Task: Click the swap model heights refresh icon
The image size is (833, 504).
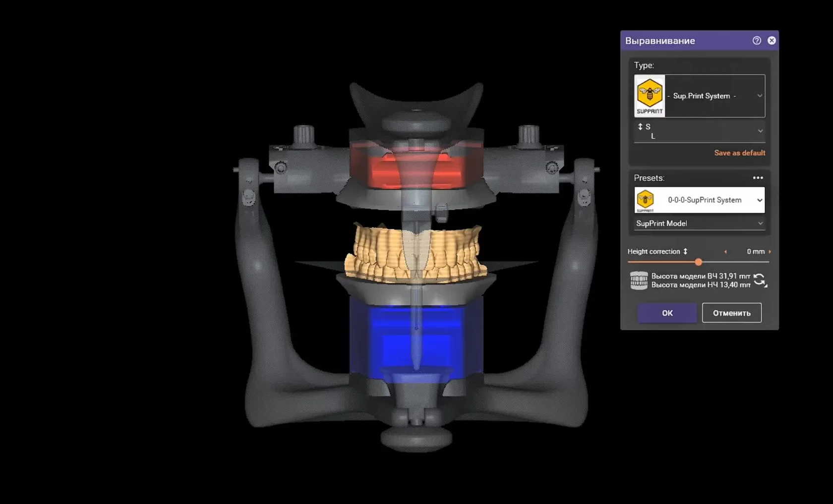Action: tap(760, 280)
